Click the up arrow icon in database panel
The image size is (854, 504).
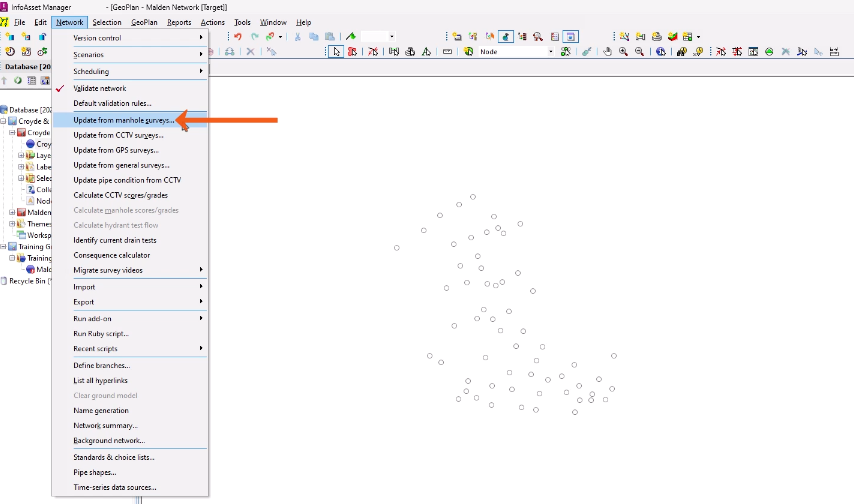tap(4, 81)
